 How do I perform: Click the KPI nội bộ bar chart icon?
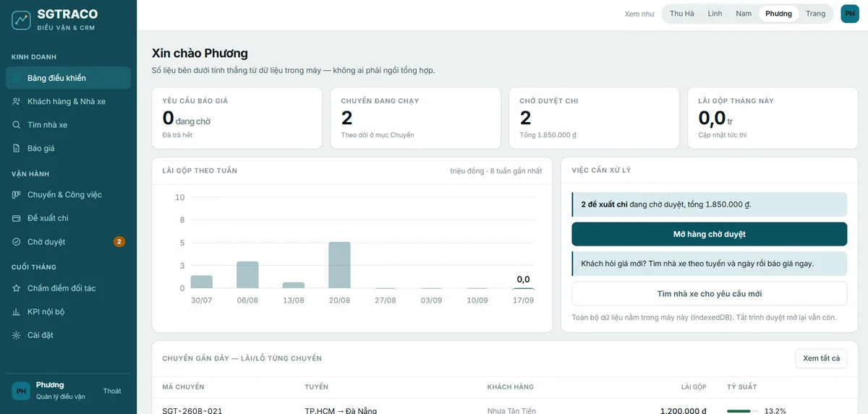(16, 311)
